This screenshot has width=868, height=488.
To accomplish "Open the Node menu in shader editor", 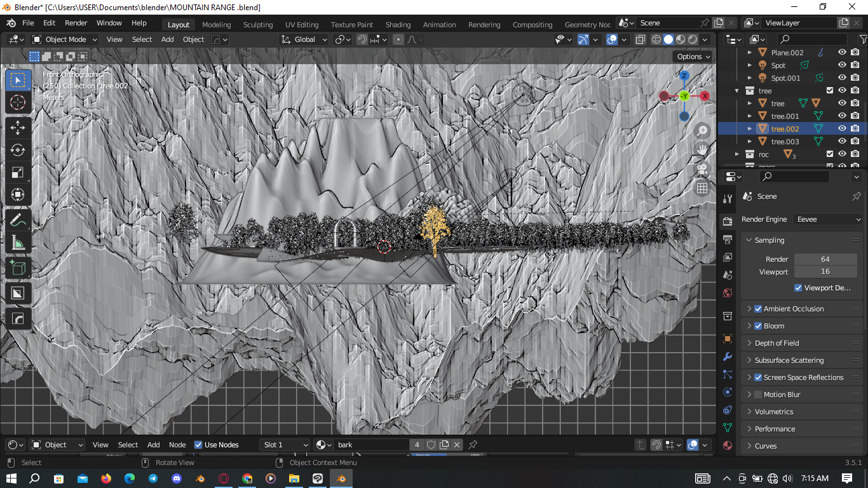I will pos(177,445).
